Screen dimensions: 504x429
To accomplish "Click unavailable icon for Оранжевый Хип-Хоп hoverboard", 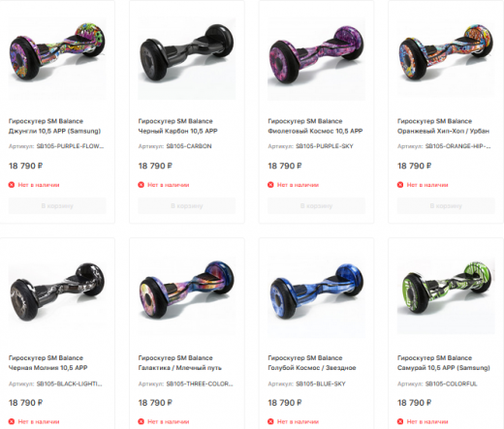I will tap(400, 185).
